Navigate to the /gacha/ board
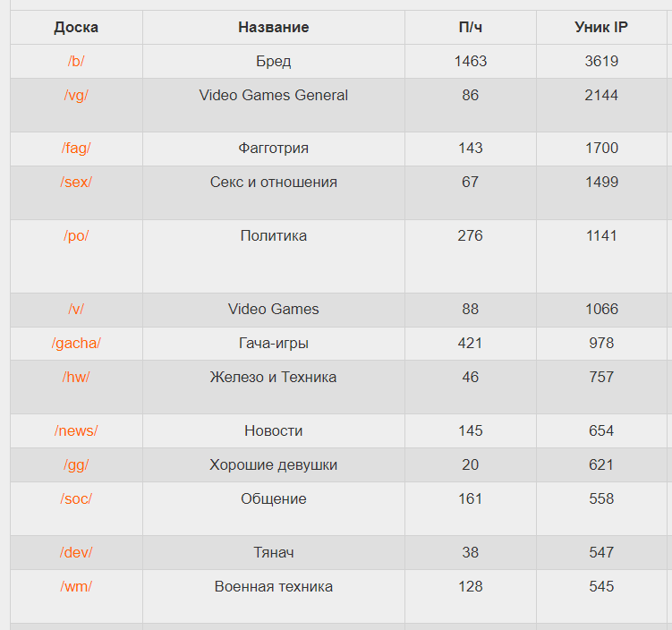This screenshot has height=630, width=672. [x=76, y=344]
